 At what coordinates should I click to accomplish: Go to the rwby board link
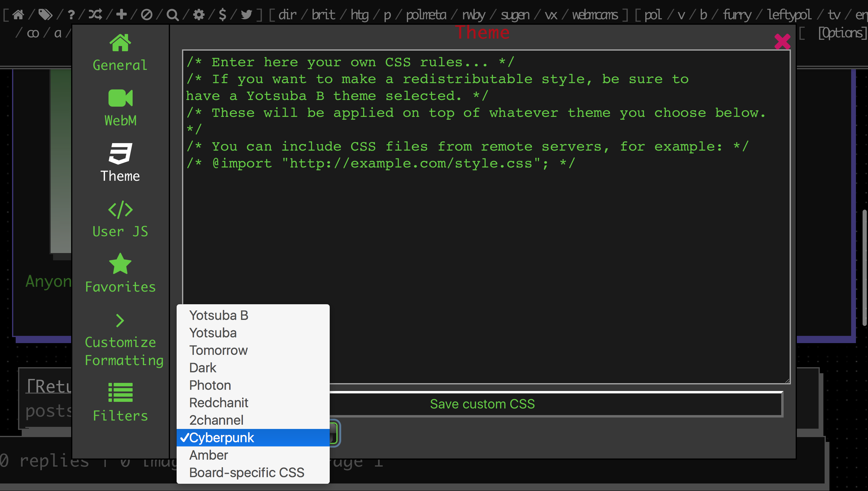[474, 15]
